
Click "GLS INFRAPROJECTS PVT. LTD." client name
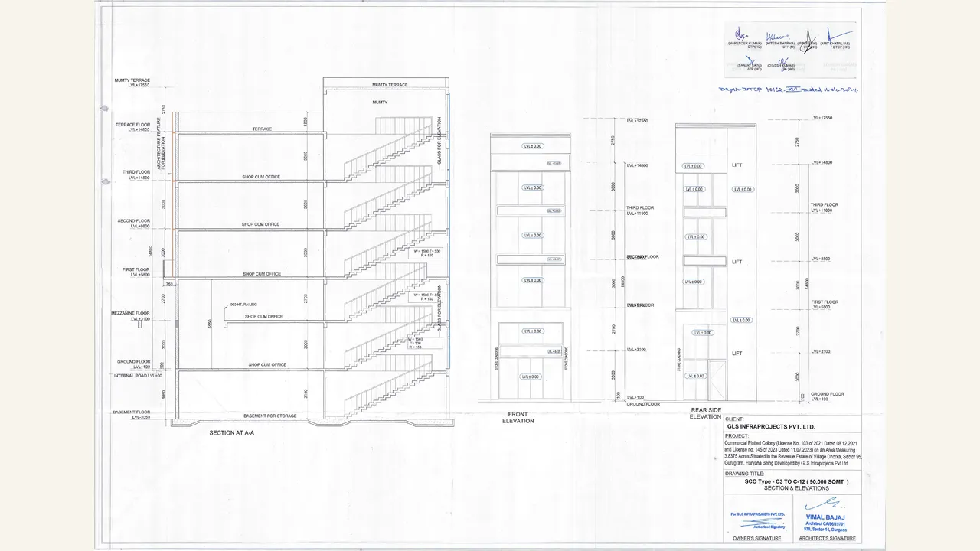tap(772, 426)
